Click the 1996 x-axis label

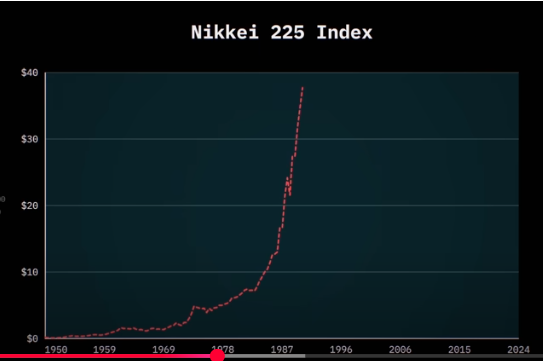pos(341,349)
